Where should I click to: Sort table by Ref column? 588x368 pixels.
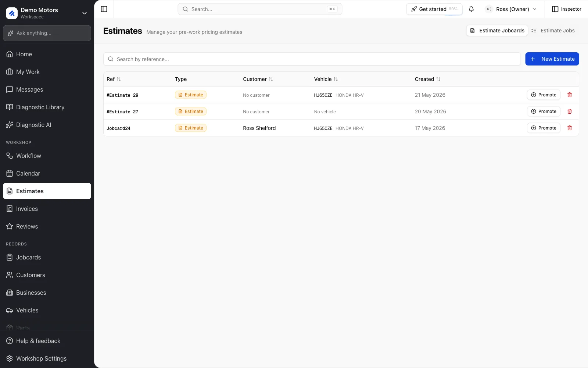tap(114, 79)
